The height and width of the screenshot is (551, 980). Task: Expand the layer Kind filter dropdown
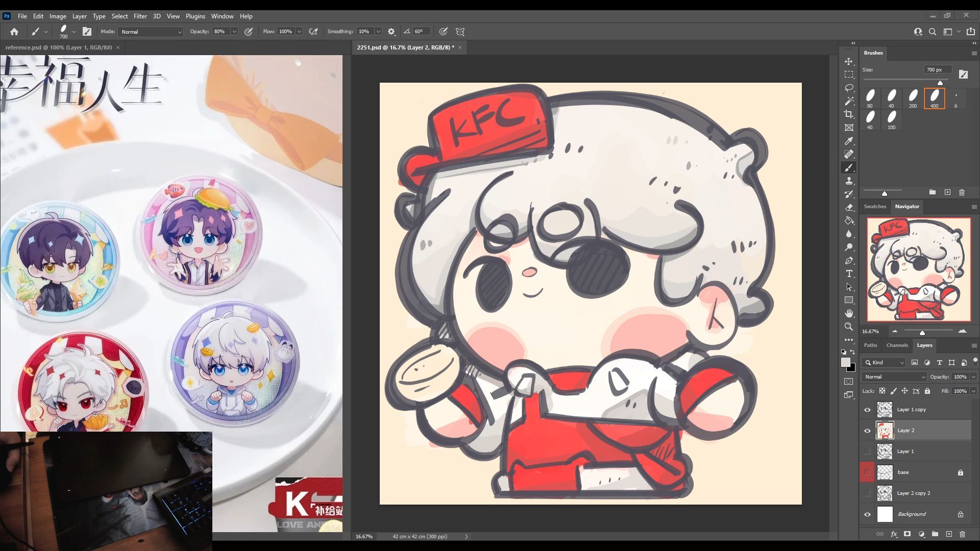(885, 363)
